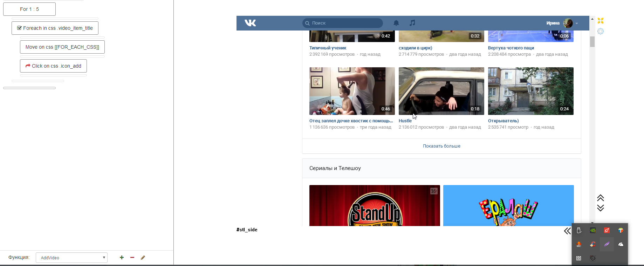The height and width of the screenshot is (266, 644).
Task: Click the Поиск search field
Action: pyautogui.click(x=343, y=23)
